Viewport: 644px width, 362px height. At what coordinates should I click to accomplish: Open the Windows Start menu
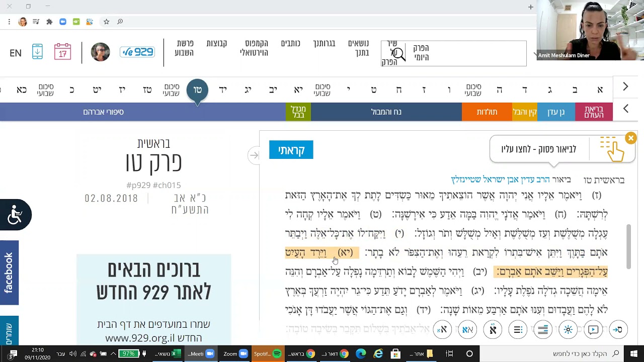633,354
